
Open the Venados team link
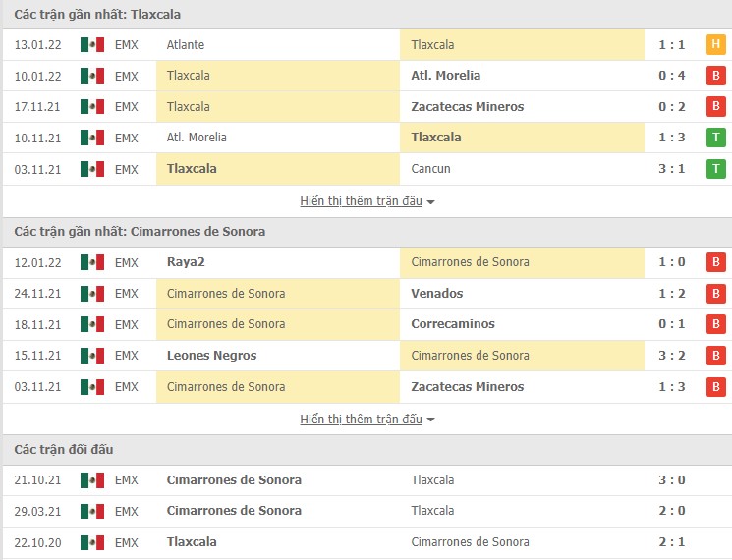[x=437, y=294]
